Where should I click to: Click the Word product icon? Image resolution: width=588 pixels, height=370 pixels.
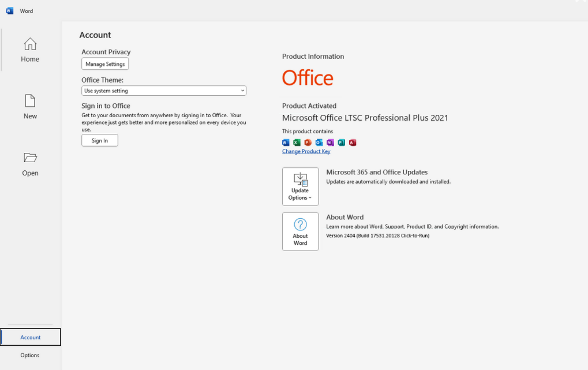click(286, 143)
